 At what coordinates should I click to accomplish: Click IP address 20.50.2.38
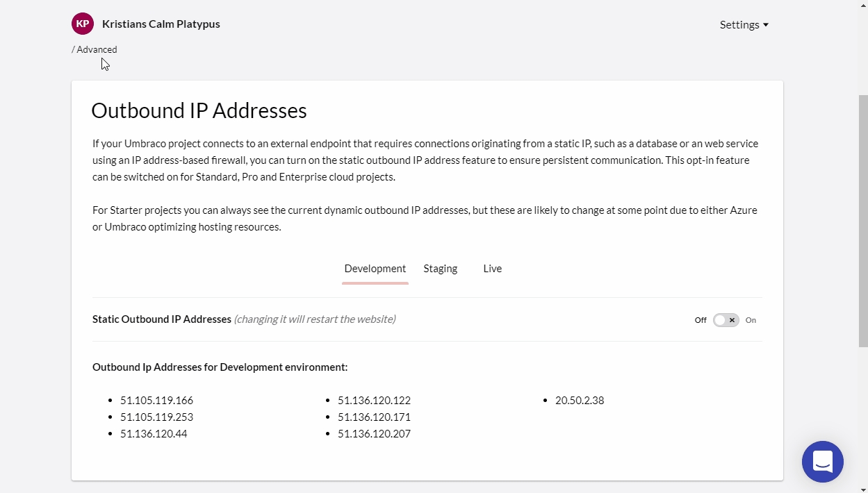[580, 401]
